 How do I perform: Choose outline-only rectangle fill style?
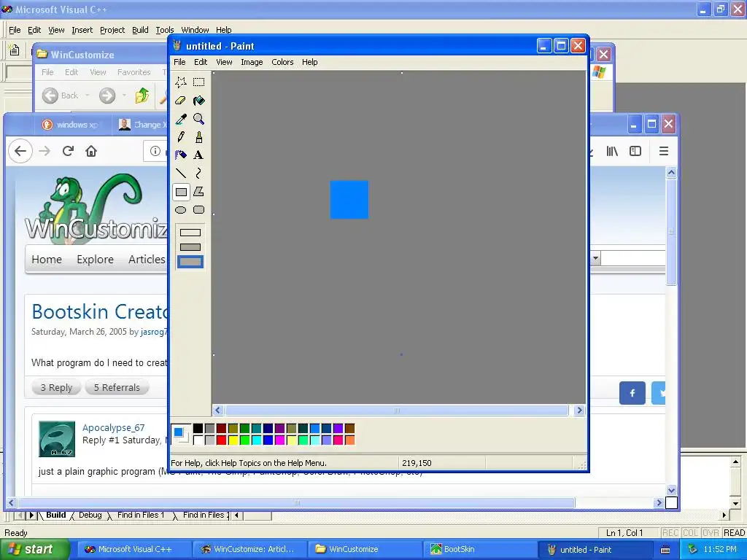[x=190, y=233]
